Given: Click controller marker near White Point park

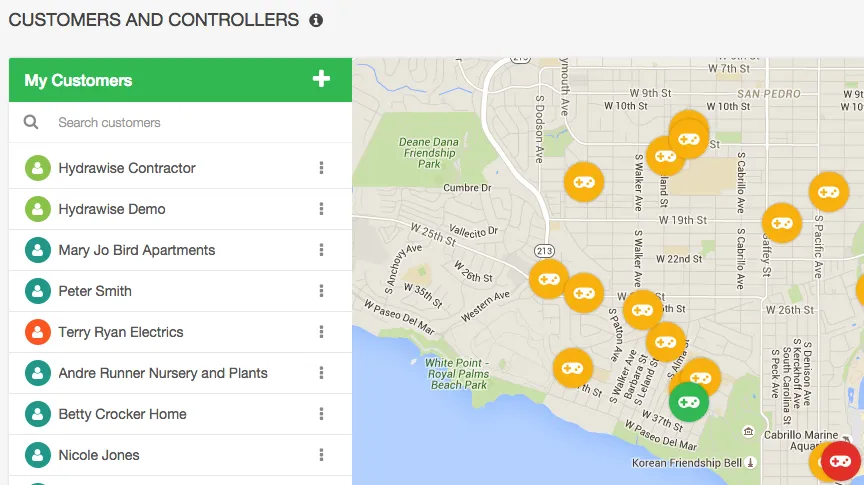Looking at the screenshot, I should point(573,367).
